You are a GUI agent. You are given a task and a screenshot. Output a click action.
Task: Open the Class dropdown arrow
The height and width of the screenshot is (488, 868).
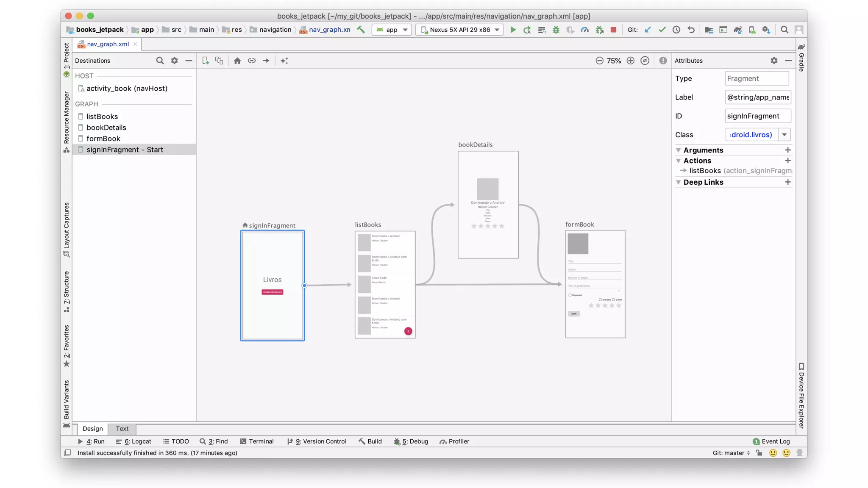click(x=785, y=135)
